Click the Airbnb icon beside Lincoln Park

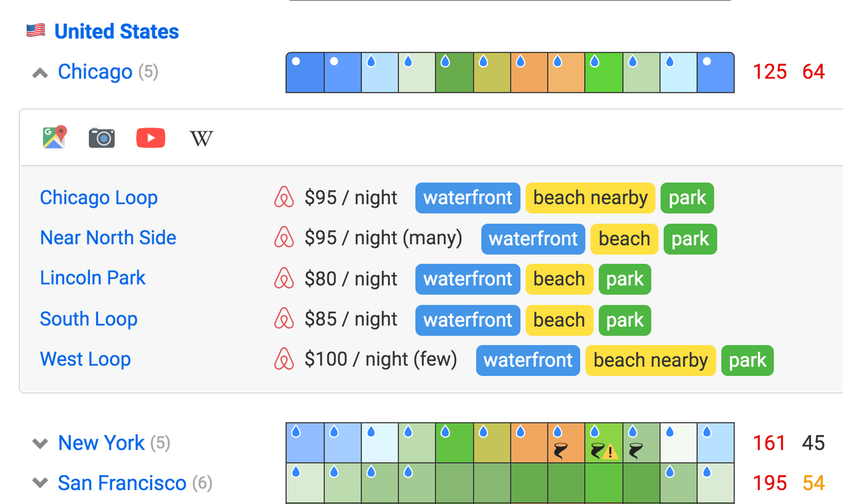pyautogui.click(x=284, y=279)
